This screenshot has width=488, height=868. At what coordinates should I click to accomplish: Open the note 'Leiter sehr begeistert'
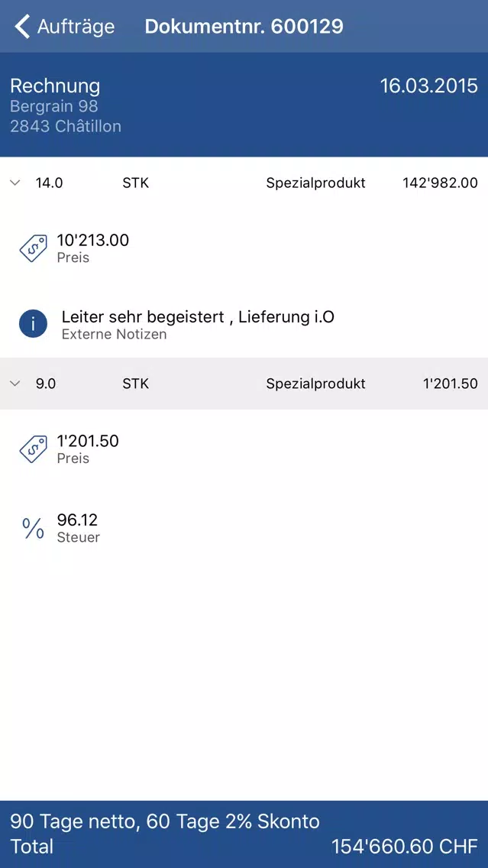[x=198, y=316]
